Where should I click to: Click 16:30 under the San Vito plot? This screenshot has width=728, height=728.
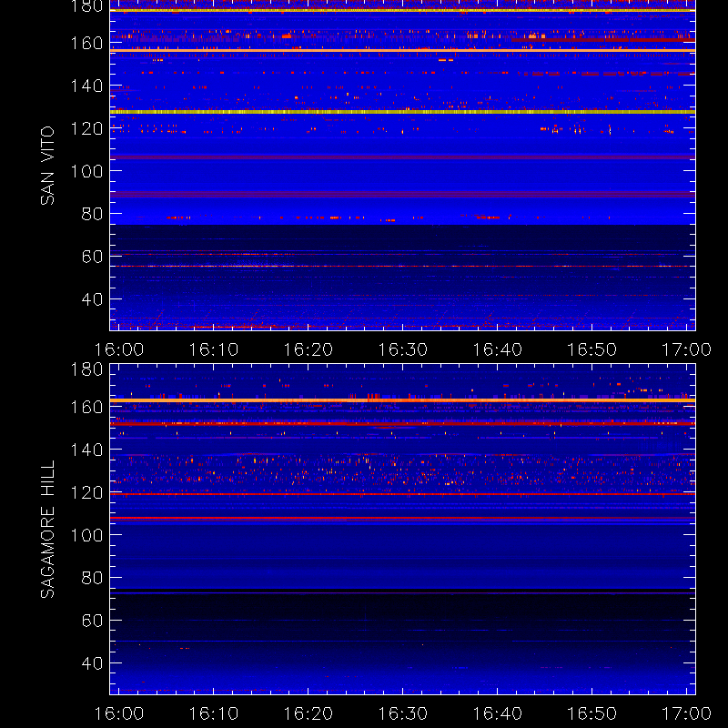(x=403, y=349)
